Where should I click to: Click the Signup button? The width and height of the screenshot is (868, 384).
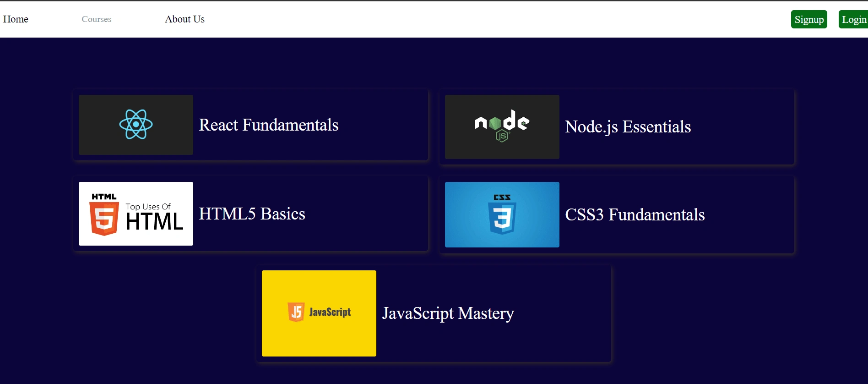pos(809,19)
